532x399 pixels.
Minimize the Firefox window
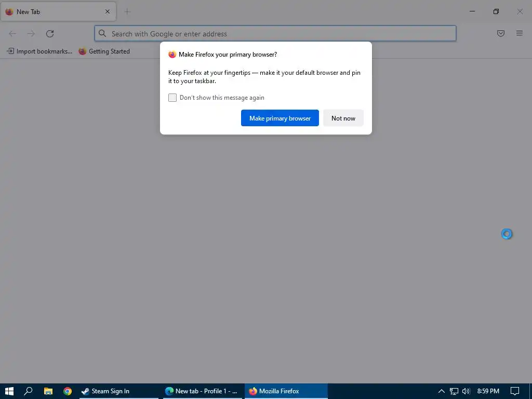click(x=472, y=11)
